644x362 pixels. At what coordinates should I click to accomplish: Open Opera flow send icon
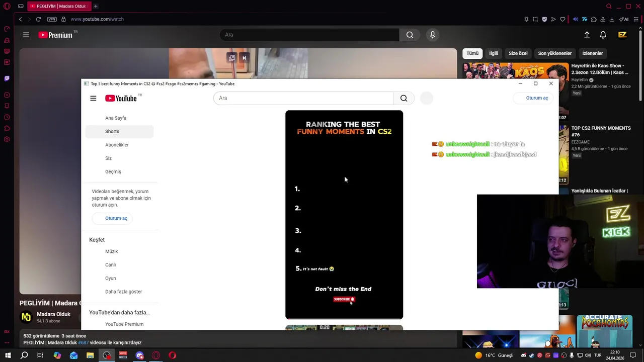tap(553, 19)
